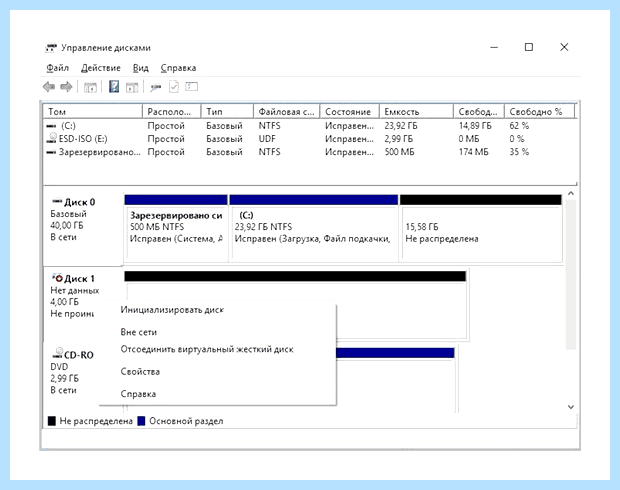620x490 pixels.
Task: Select the Диск 1 unallocated region
Action: tap(295, 305)
